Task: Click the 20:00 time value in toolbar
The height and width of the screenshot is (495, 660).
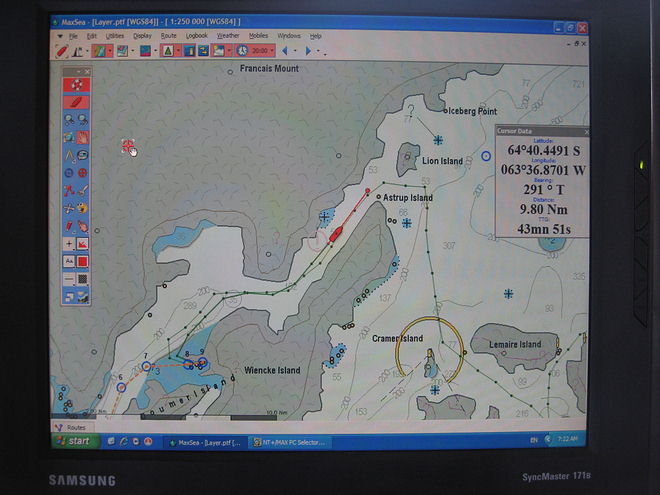Action: click(x=260, y=51)
